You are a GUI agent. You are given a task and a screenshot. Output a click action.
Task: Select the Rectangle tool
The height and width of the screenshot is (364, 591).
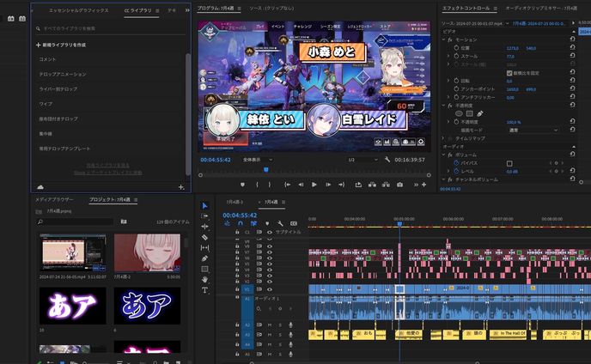click(x=204, y=269)
